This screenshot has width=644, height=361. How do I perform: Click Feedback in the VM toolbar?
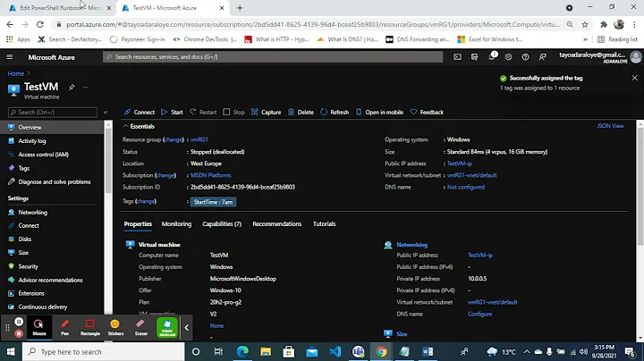point(427,112)
